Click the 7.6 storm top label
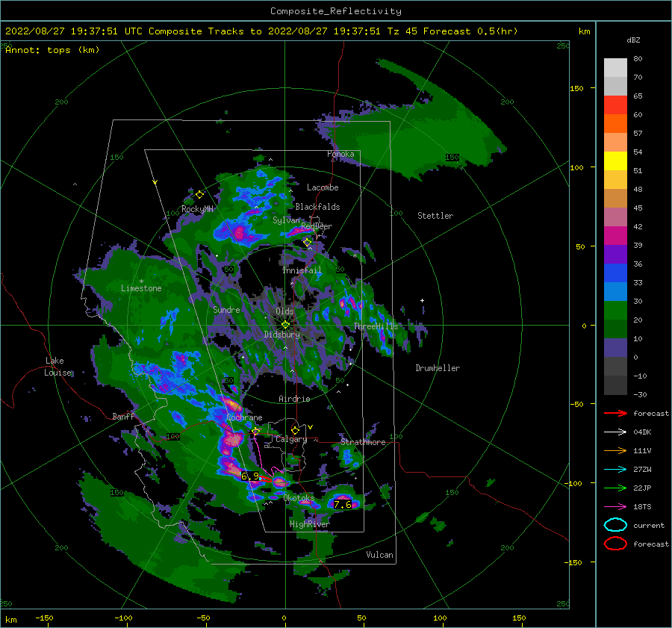The height and width of the screenshot is (628, 672). [x=343, y=504]
